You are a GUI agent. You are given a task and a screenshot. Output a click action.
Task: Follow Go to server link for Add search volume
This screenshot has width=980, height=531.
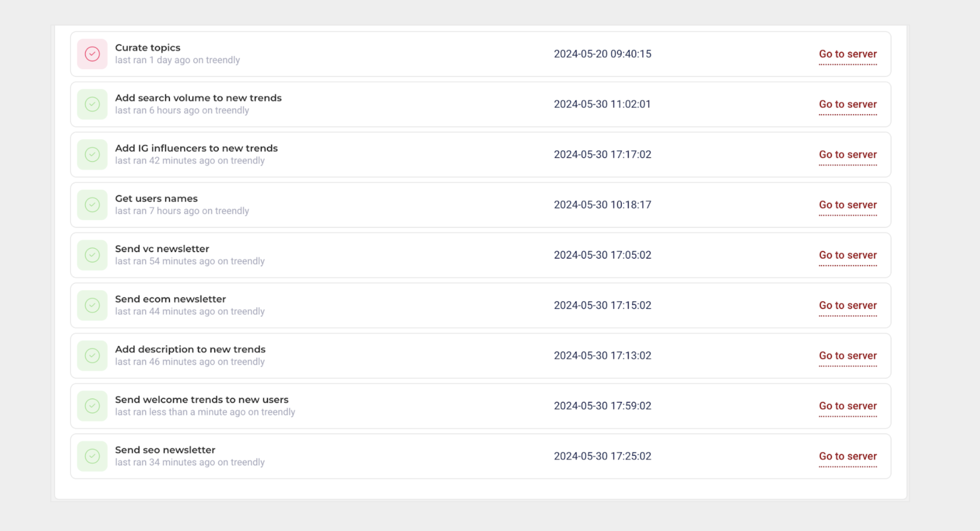[x=848, y=104]
